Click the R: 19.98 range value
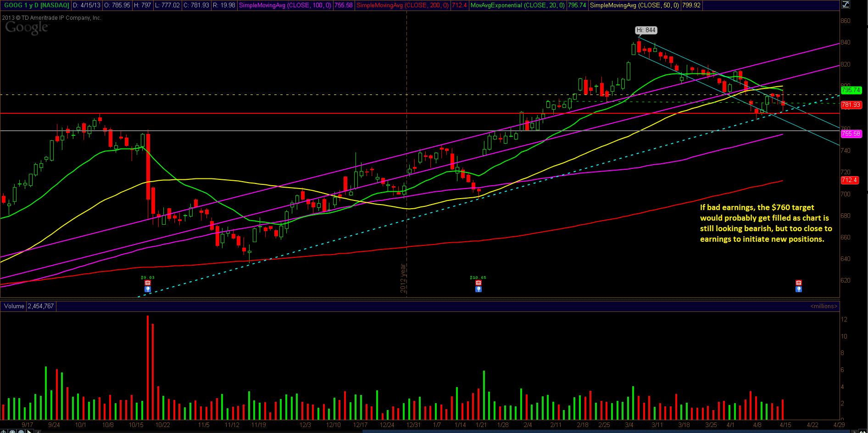This screenshot has height=433, width=868. (x=224, y=5)
